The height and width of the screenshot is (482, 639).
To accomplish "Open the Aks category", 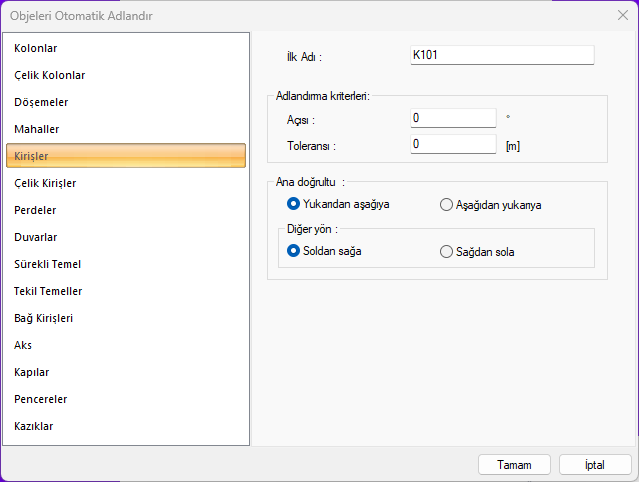I will coord(24,345).
